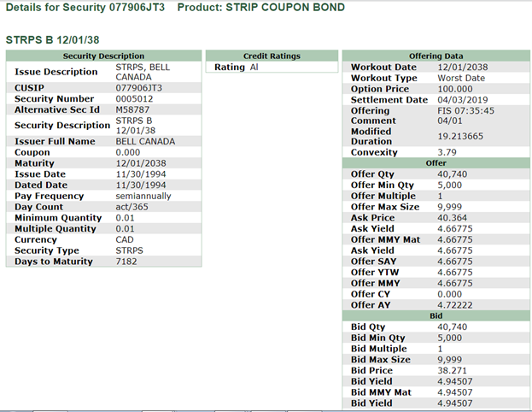Select the Security Type value STRPS

pos(129,250)
